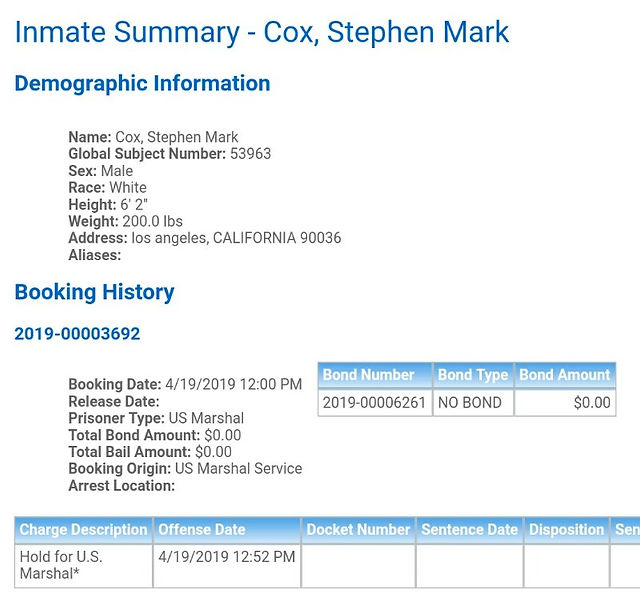Sort by the Docket Number column
Viewport: 640px width, 610px height.
[358, 530]
